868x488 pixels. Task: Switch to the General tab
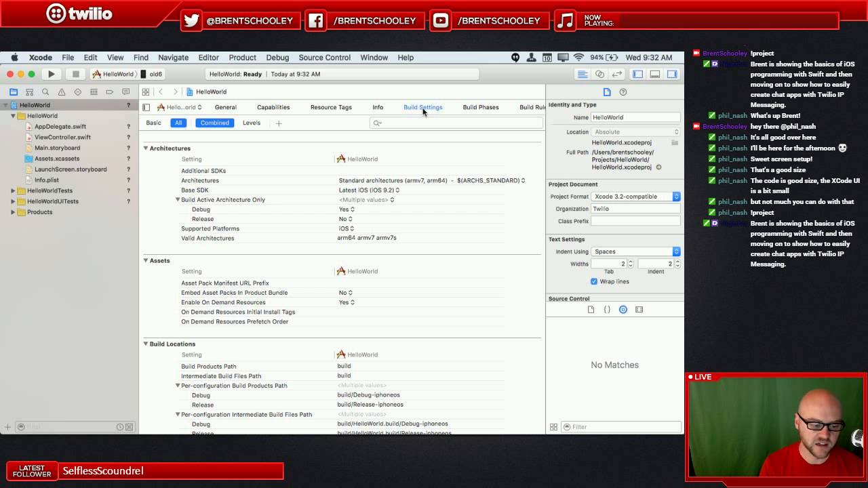tap(226, 107)
